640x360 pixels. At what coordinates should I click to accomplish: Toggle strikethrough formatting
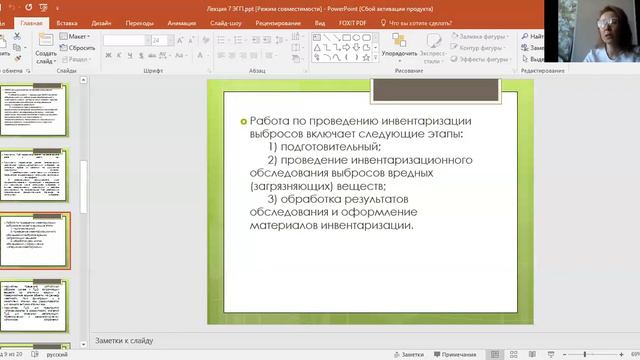[x=152, y=55]
